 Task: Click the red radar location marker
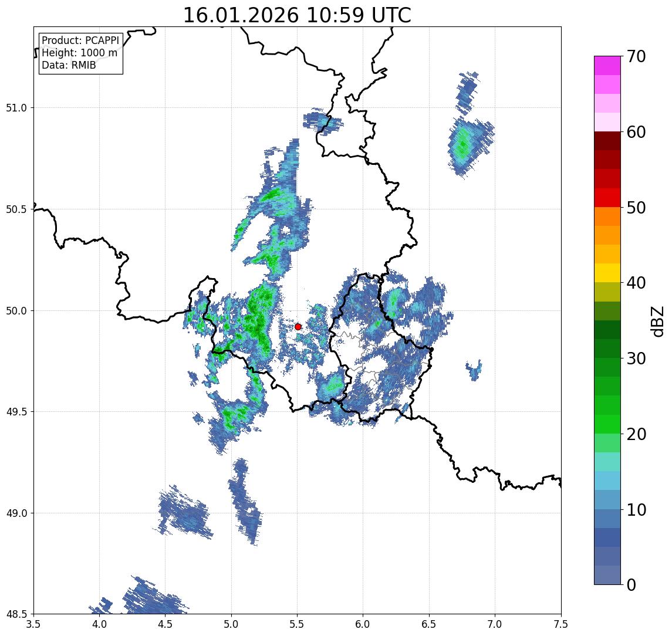(x=298, y=327)
